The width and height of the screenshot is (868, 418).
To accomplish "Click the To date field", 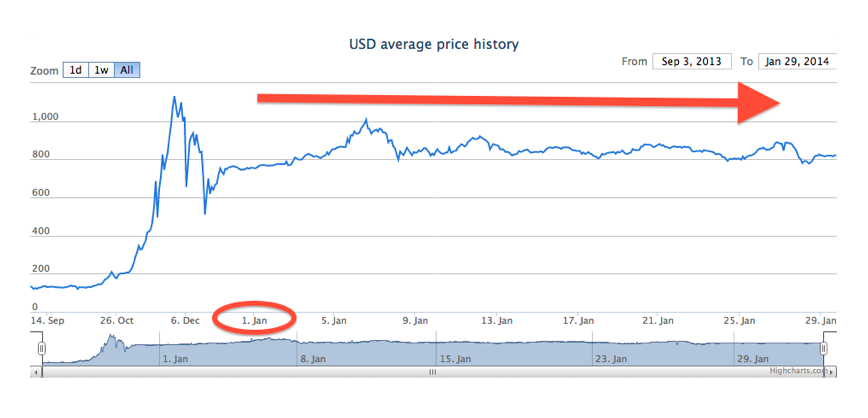I will (x=797, y=61).
